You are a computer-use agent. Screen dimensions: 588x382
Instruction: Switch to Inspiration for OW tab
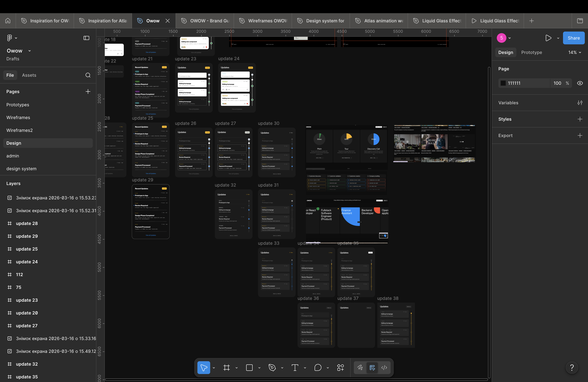coord(45,21)
